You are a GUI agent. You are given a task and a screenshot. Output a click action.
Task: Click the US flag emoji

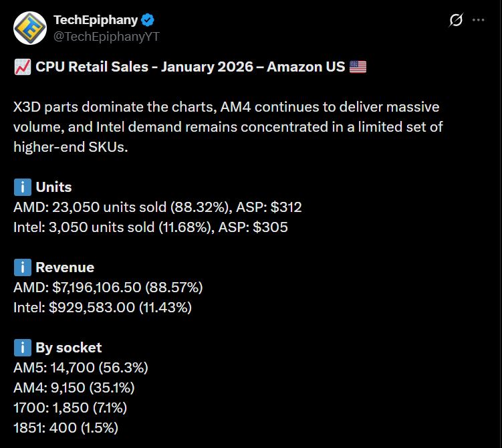(358, 67)
